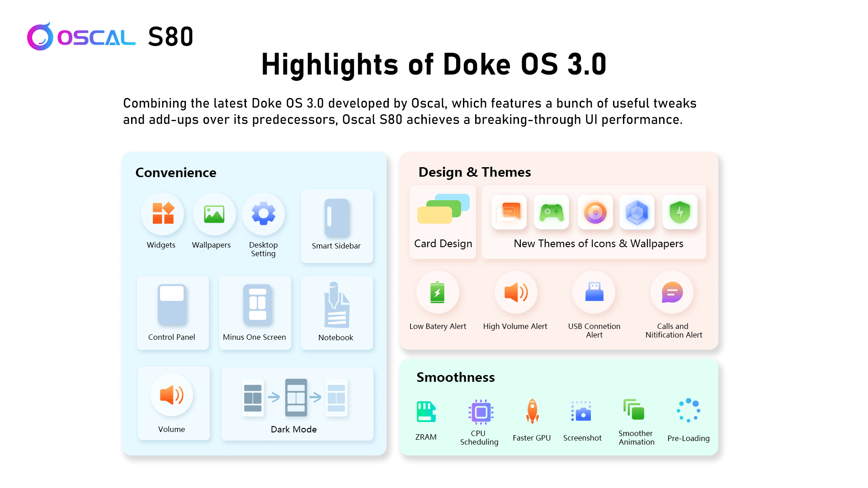Image resolution: width=868 pixels, height=488 pixels.
Task: Click the Volume speaker icon
Action: coord(172,395)
